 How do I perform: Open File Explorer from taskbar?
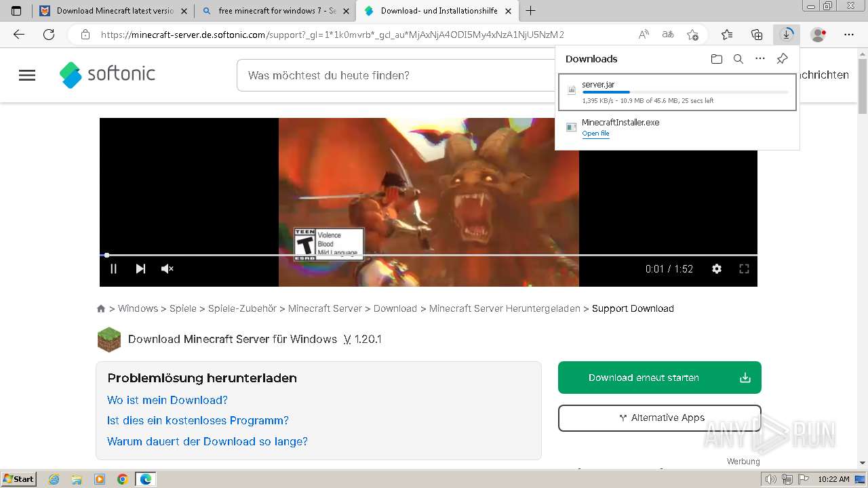point(77,479)
